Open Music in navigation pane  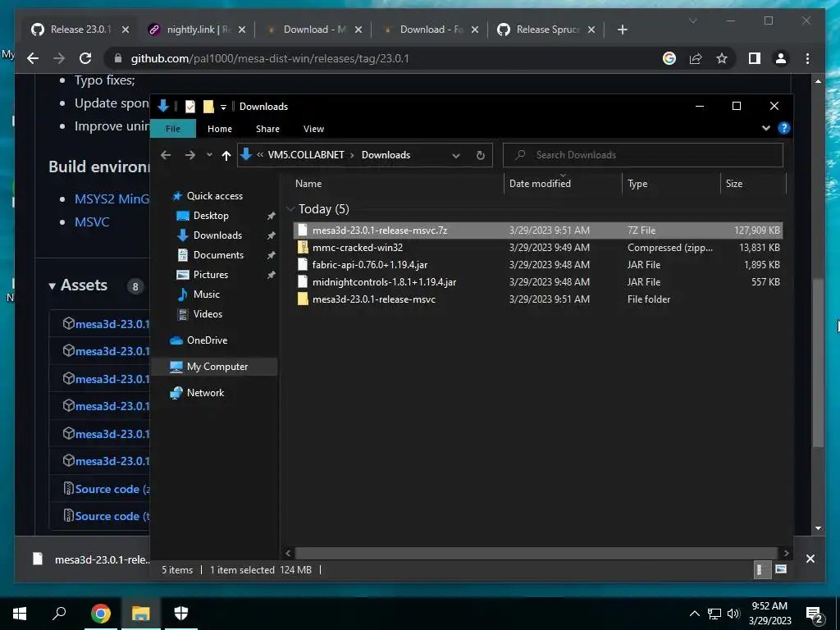pyautogui.click(x=206, y=294)
